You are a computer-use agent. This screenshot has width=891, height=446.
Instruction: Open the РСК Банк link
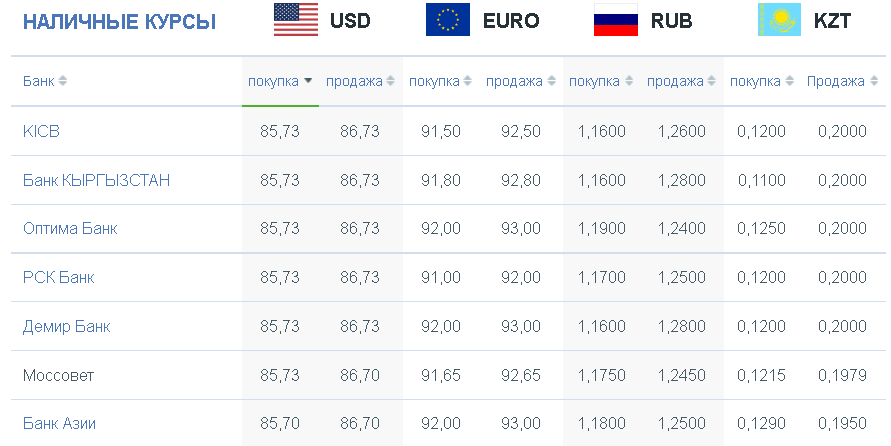pyautogui.click(x=59, y=277)
